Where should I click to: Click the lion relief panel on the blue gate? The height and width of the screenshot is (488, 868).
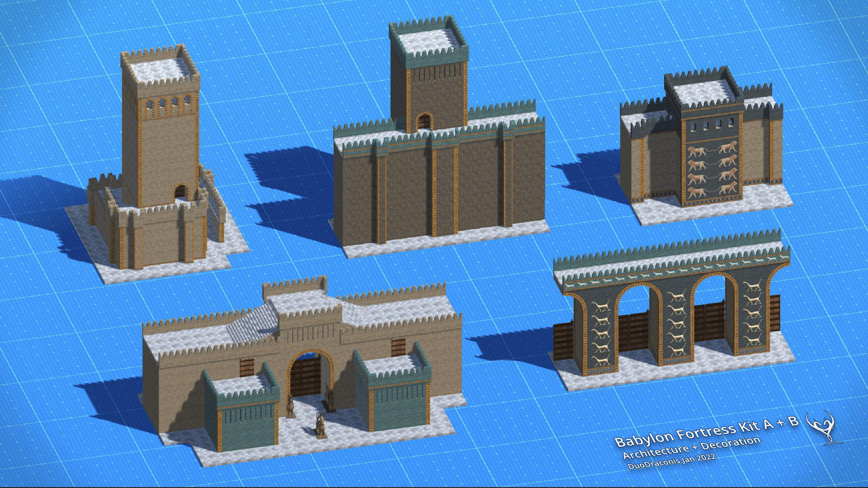point(712,169)
